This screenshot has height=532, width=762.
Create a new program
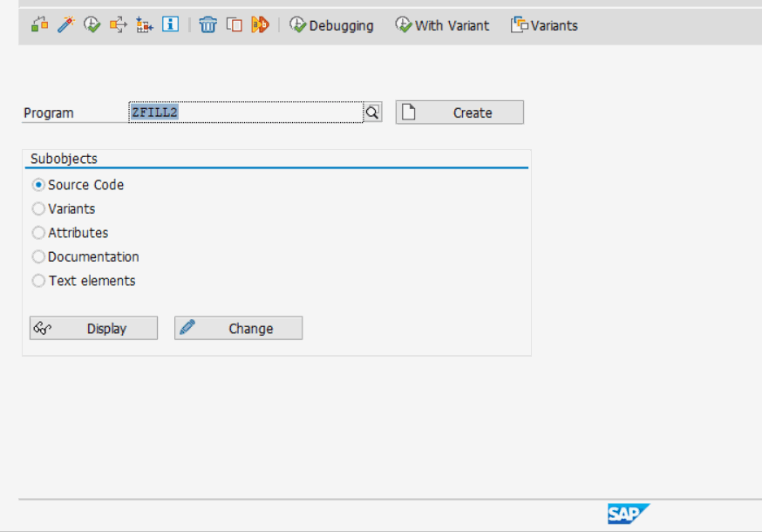coord(459,112)
